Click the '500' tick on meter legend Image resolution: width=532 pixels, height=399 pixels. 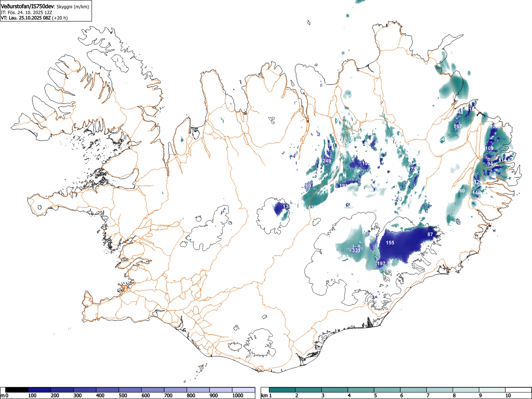tap(123, 396)
